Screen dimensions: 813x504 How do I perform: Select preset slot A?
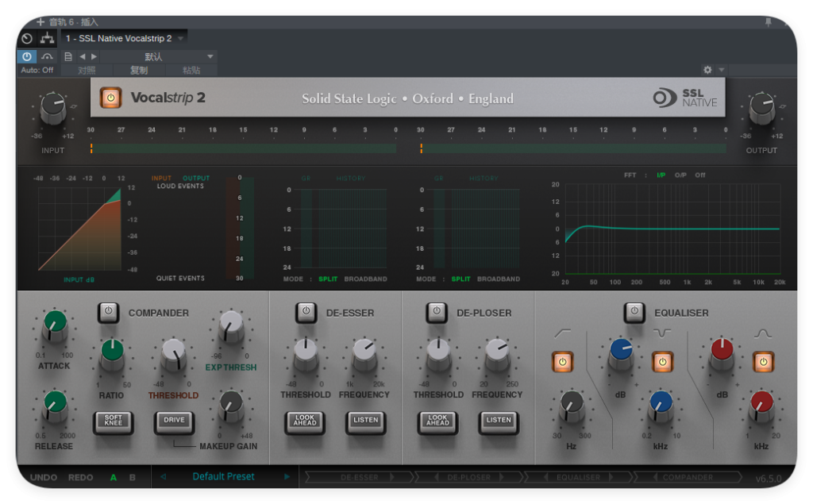(x=113, y=478)
